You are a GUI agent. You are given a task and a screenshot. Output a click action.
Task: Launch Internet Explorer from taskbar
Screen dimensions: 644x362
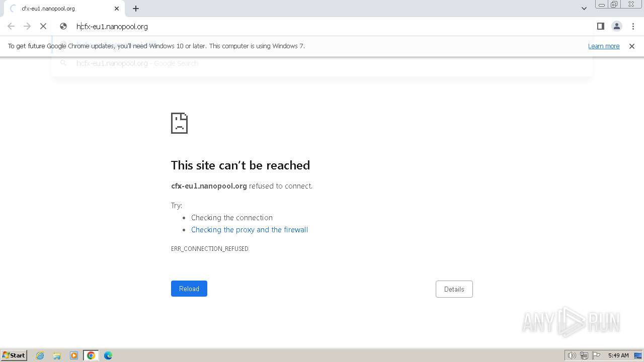pyautogui.click(x=40, y=355)
